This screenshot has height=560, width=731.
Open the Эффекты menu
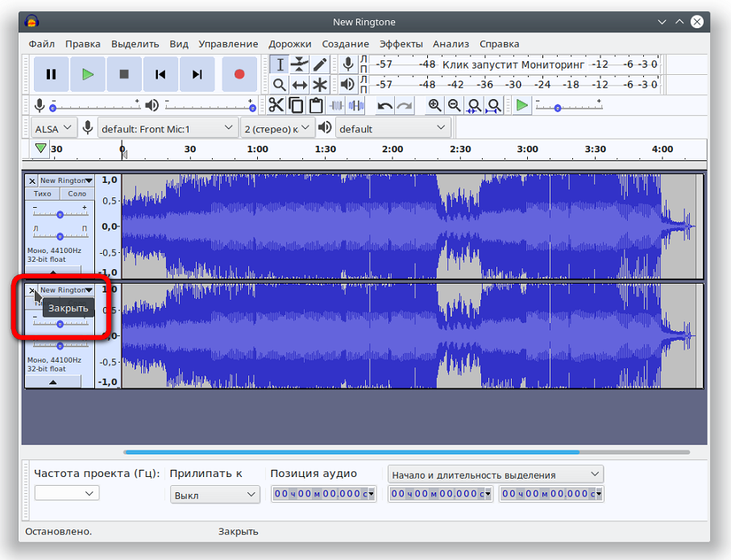point(401,44)
